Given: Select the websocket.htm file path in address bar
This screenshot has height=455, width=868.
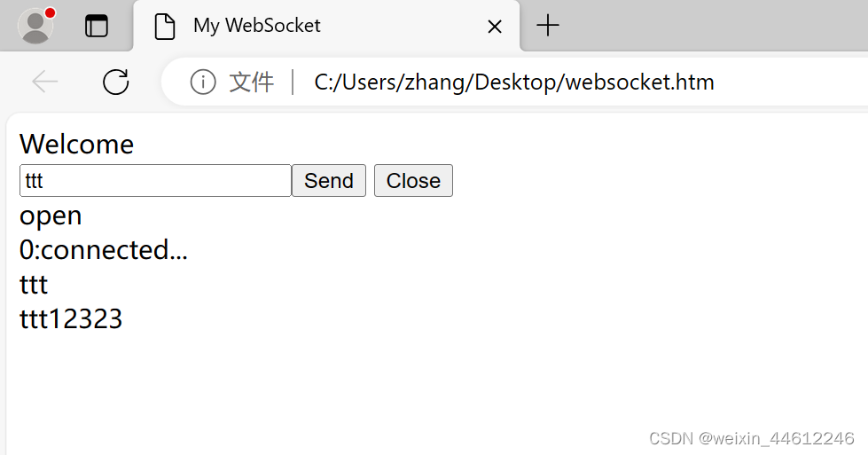Looking at the screenshot, I should coord(514,82).
